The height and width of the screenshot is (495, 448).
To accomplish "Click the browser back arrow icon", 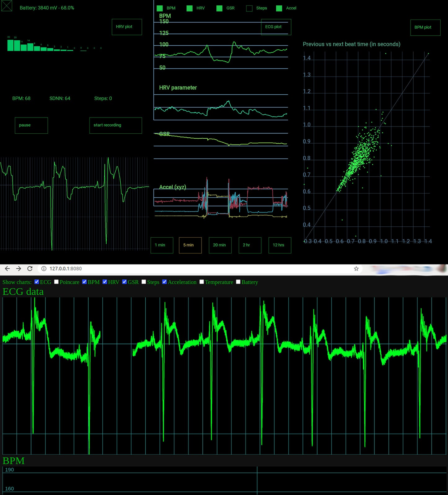I will pyautogui.click(x=7, y=269).
